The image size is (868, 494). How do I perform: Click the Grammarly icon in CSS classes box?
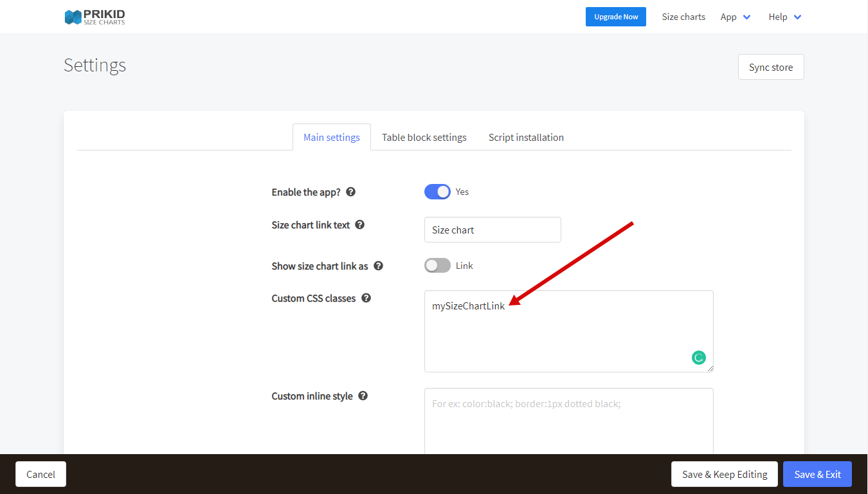[698, 358]
